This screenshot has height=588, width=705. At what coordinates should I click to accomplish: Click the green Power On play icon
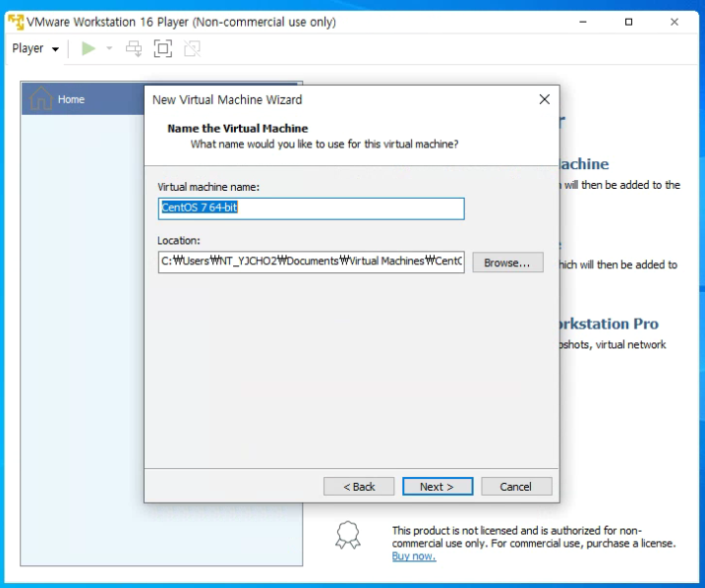click(x=88, y=48)
